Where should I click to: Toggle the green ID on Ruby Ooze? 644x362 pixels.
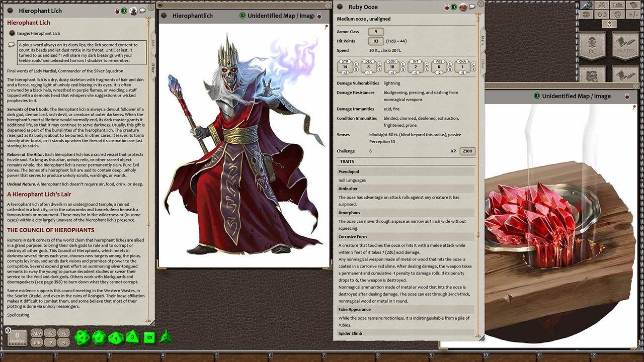coord(454,7)
